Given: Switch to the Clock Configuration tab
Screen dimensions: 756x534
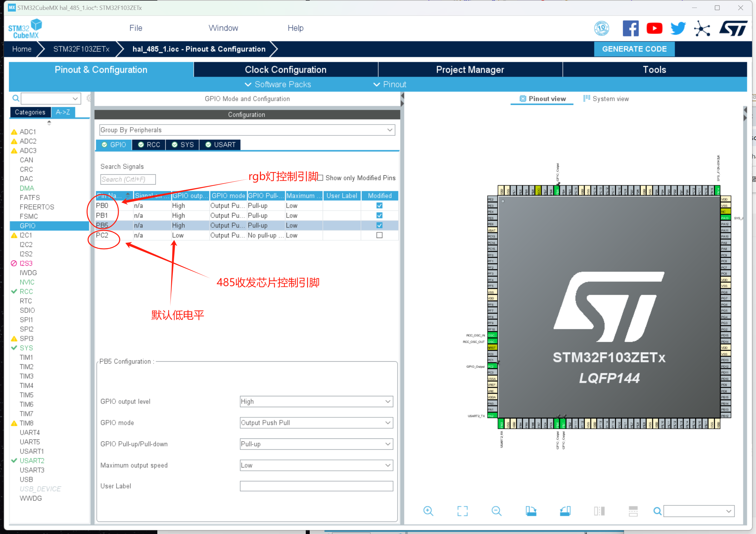Looking at the screenshot, I should pos(285,70).
